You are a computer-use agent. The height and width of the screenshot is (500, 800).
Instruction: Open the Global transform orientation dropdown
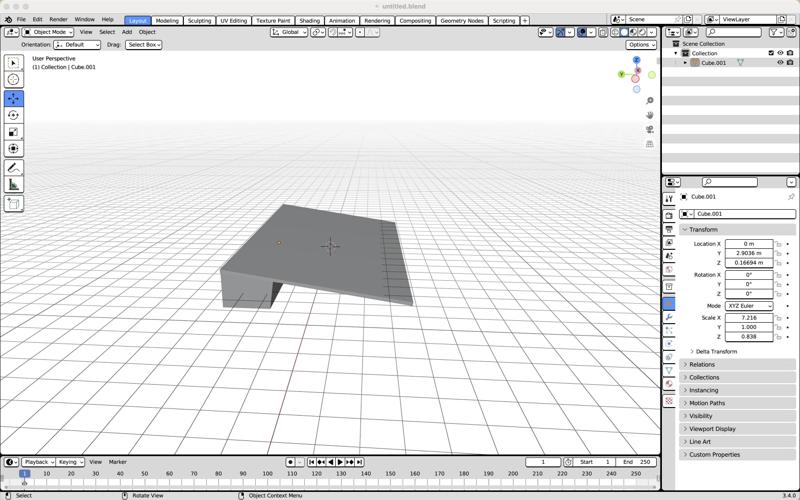(x=289, y=32)
